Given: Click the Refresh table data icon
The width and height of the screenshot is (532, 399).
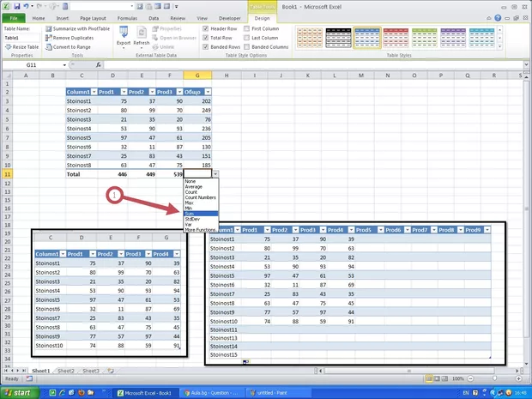Looking at the screenshot, I should 142,33.
